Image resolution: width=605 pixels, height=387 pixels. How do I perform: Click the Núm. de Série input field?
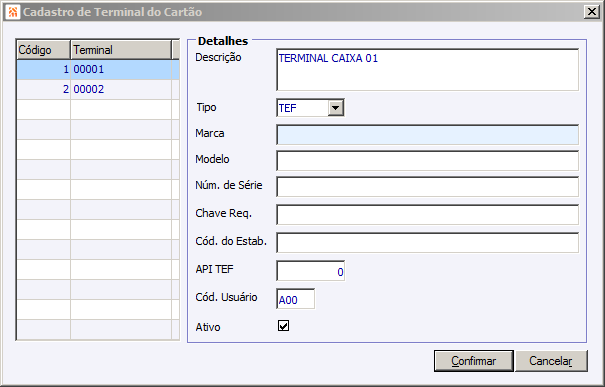click(x=428, y=186)
